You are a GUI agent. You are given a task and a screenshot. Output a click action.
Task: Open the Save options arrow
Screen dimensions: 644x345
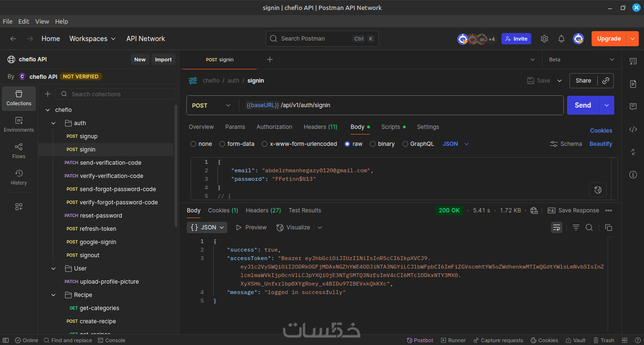point(560,81)
